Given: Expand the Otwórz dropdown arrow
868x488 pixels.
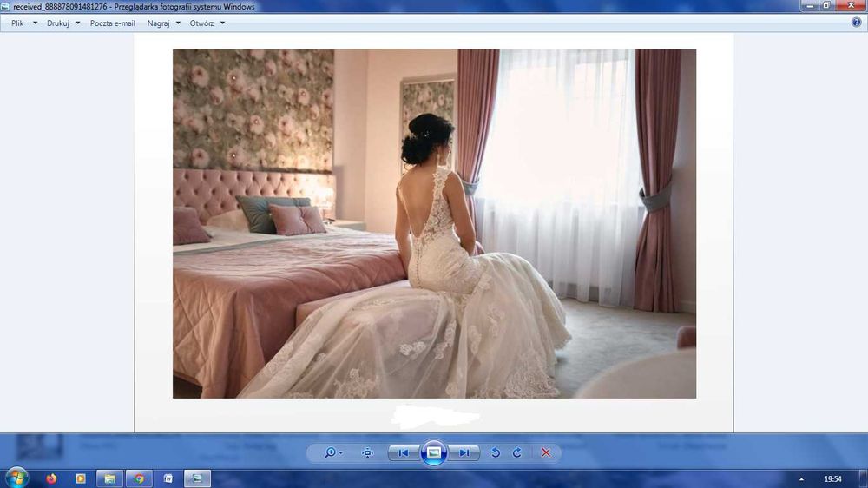Looking at the screenshot, I should [222, 23].
